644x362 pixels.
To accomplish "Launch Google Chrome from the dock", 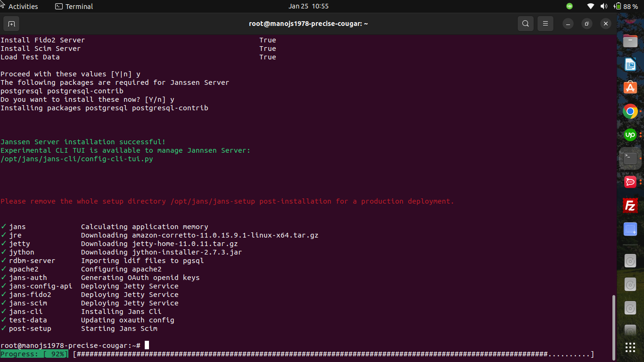I will 630,111.
